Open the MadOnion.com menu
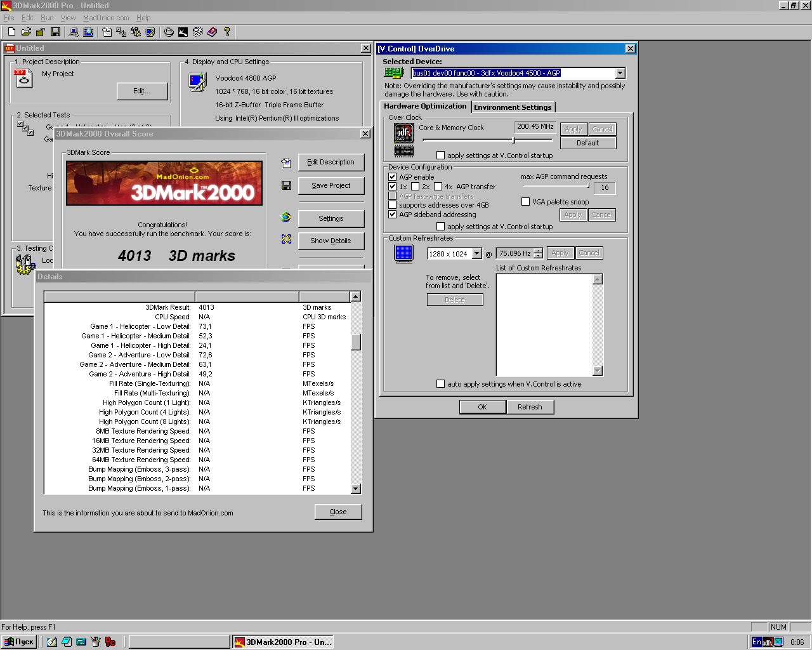This screenshot has width=812, height=650. click(106, 18)
